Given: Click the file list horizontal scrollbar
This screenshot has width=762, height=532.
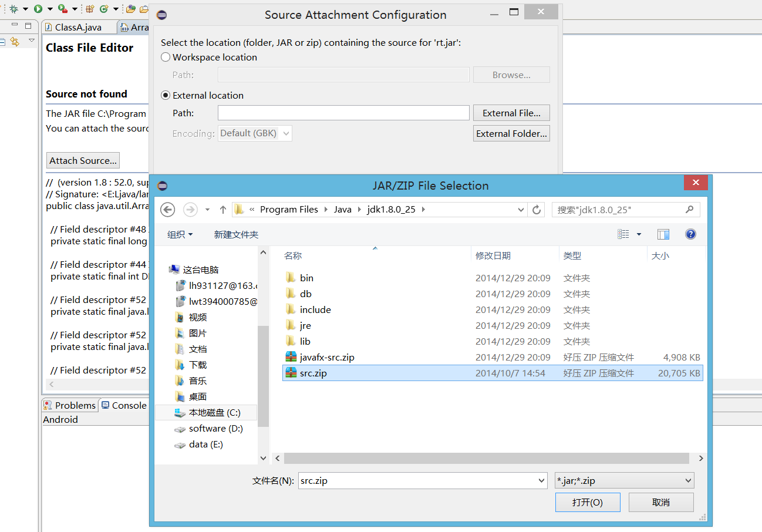Looking at the screenshot, I should pos(487,458).
